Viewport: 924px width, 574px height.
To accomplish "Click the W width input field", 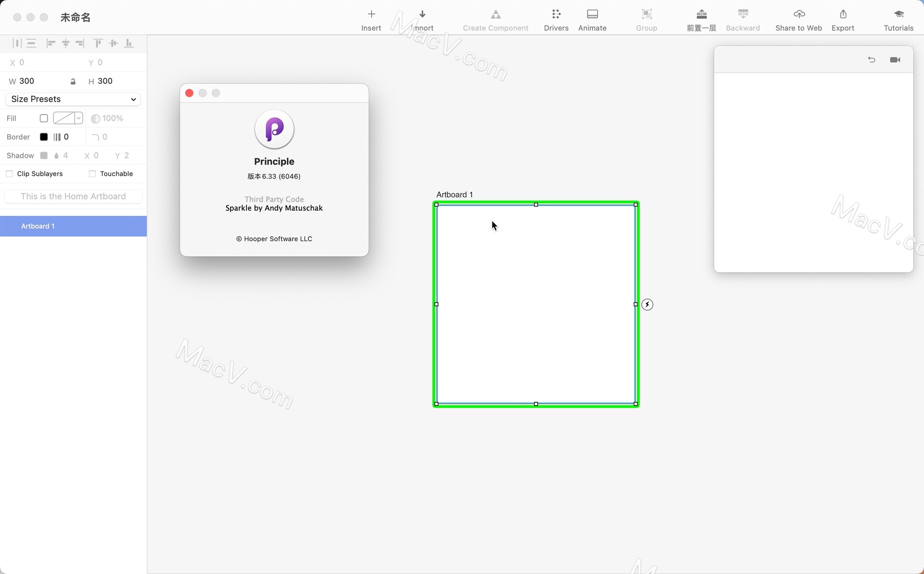I will (x=26, y=81).
